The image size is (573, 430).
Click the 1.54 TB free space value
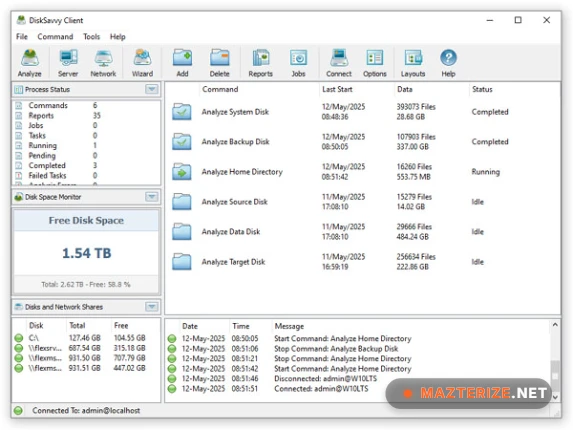point(87,253)
